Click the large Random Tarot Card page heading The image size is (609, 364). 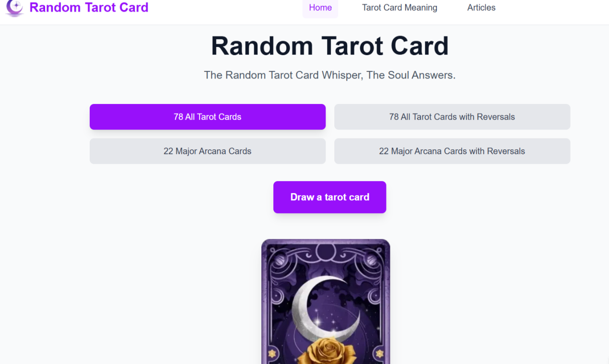[x=330, y=46]
